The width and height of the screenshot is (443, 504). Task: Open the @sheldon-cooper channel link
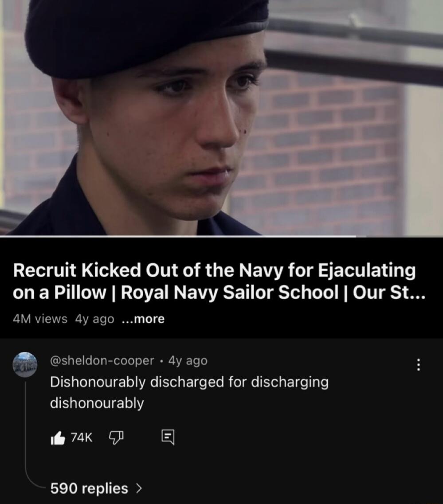tap(102, 361)
